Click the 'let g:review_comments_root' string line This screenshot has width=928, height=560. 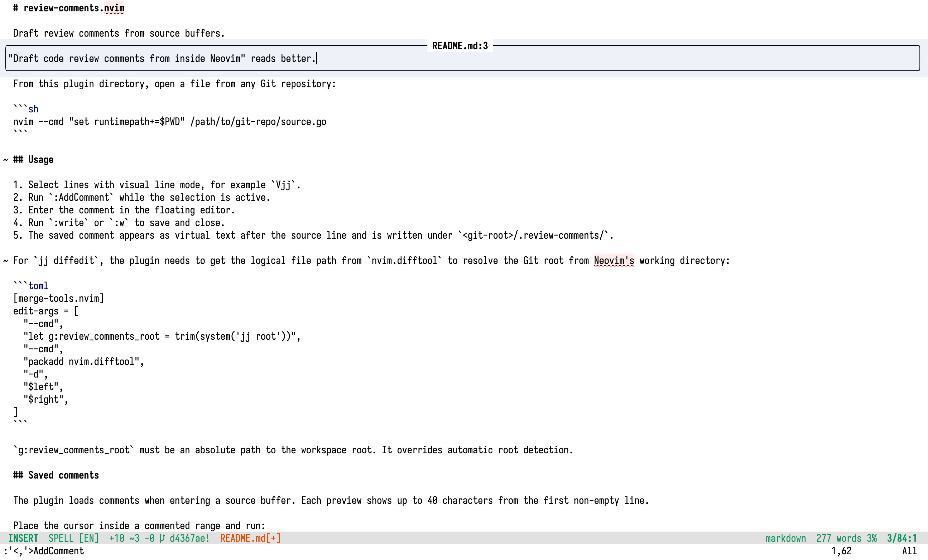(x=162, y=336)
